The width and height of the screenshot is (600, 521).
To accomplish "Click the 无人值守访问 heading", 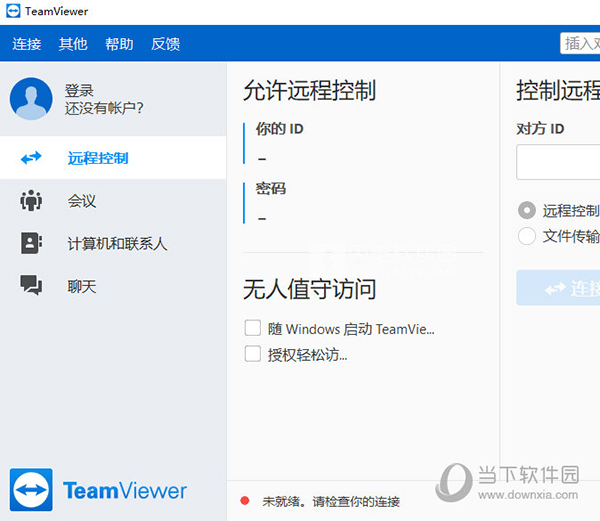I will [309, 289].
